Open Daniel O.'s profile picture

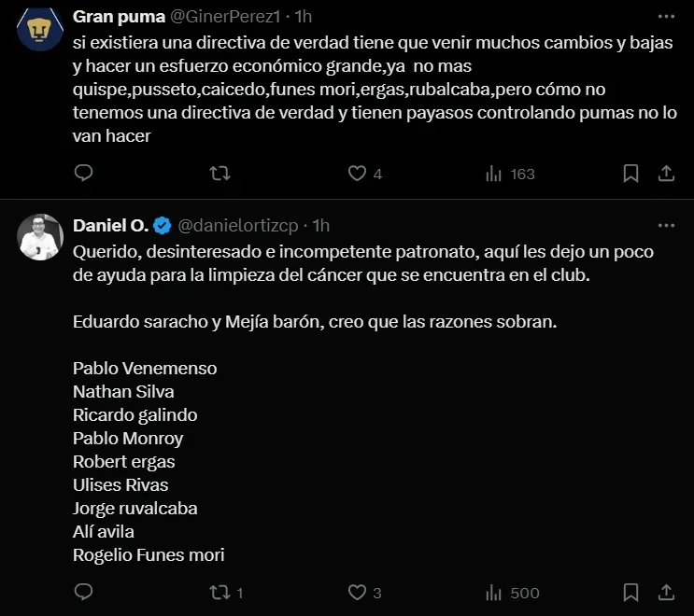tap(40, 238)
